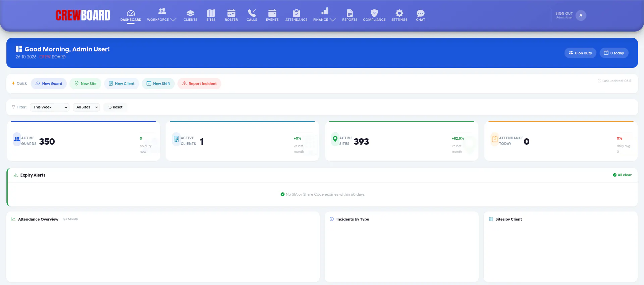644x285 pixels.
Task: Click the CrewBoard logo
Action: click(83, 15)
